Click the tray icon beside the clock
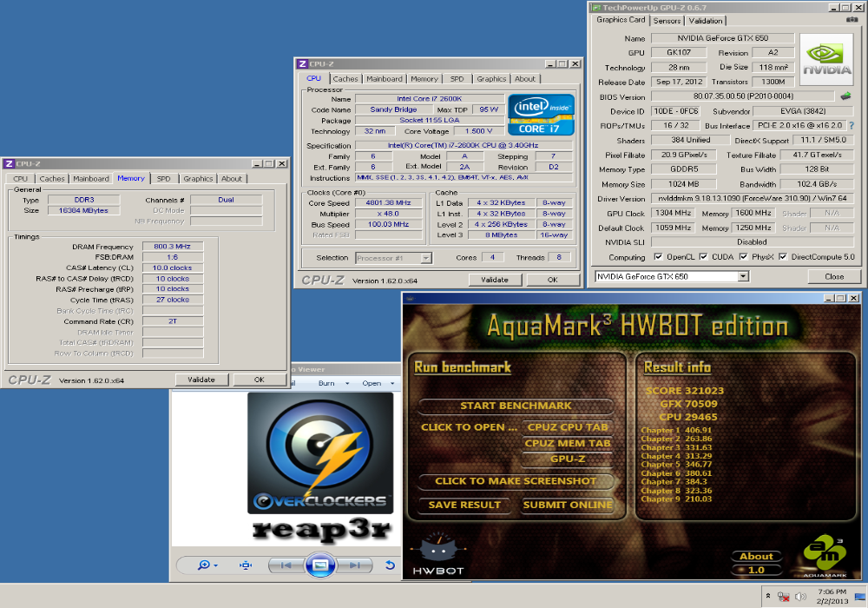 (859, 597)
